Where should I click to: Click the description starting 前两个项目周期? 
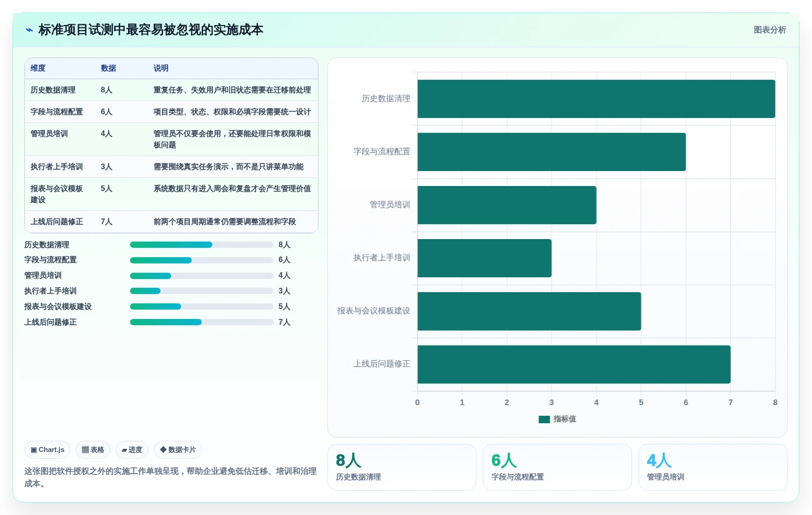[x=225, y=222]
